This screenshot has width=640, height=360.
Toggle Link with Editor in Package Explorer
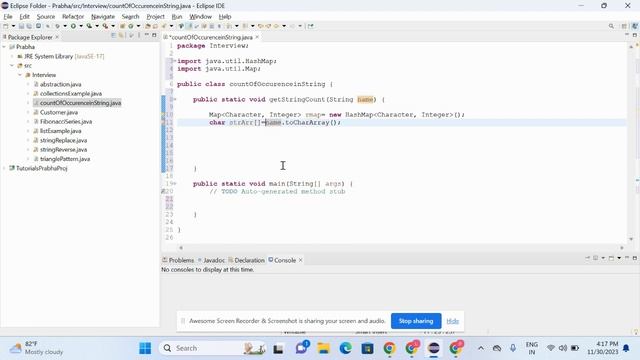tap(121, 36)
